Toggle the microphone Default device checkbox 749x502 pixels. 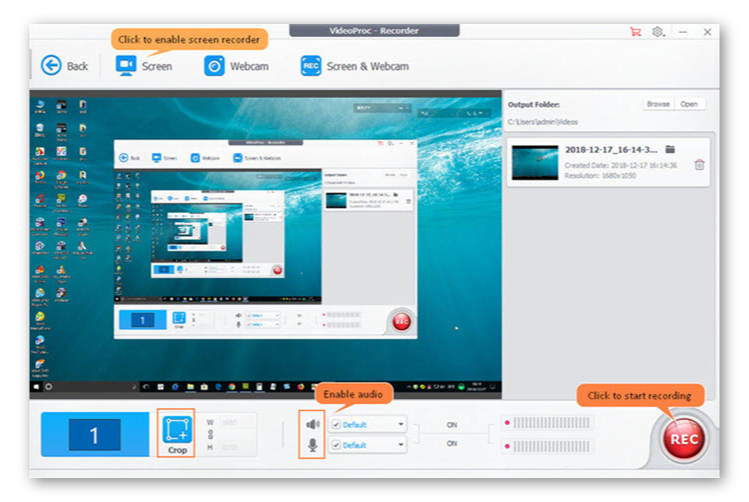[336, 445]
